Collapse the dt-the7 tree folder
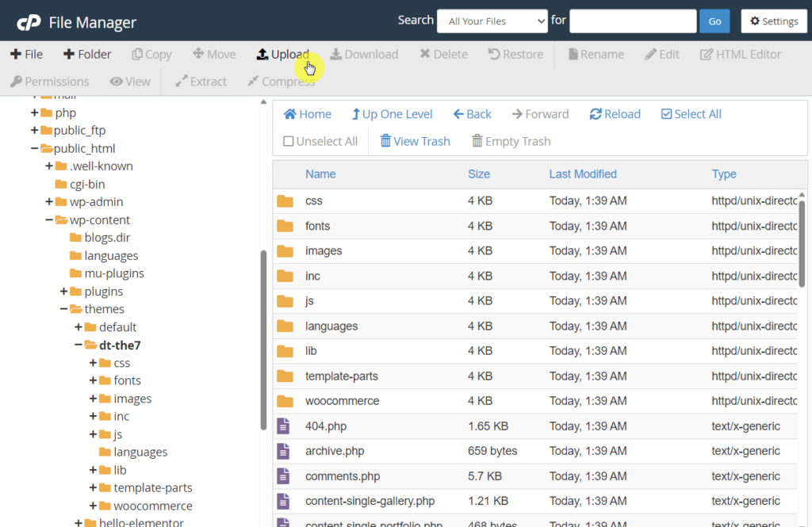 79,345
